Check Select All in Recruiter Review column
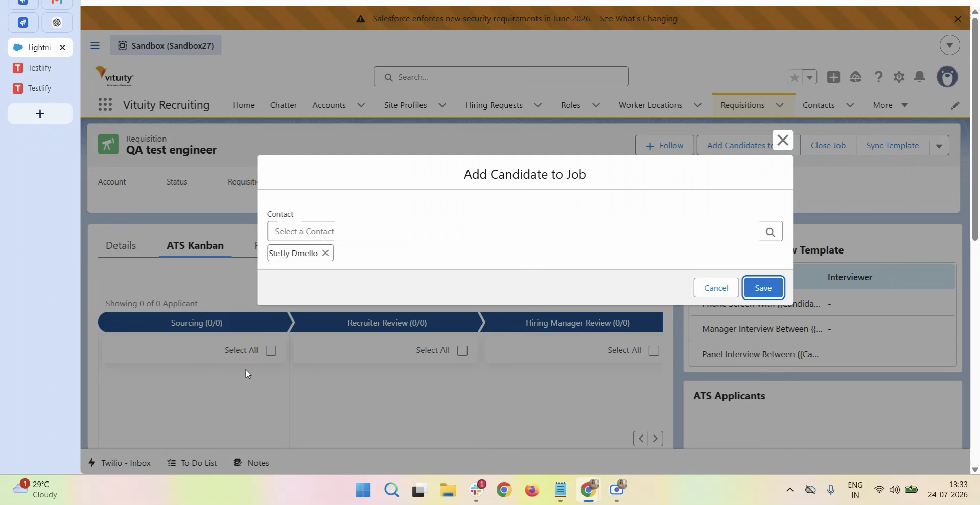 point(462,351)
